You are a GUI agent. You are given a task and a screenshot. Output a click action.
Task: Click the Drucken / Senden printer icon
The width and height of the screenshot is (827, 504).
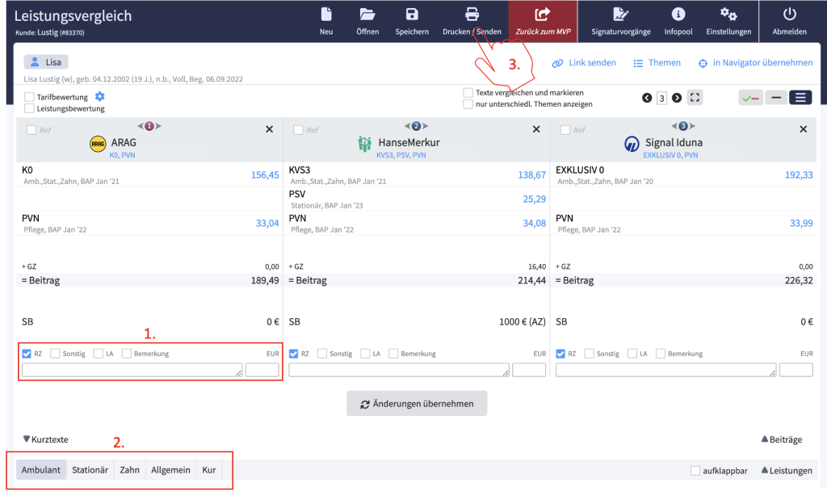(472, 15)
